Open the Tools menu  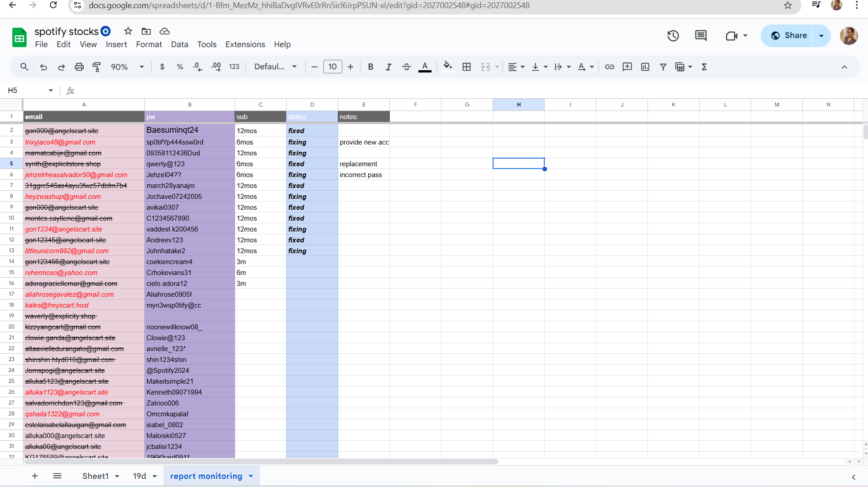click(x=207, y=44)
